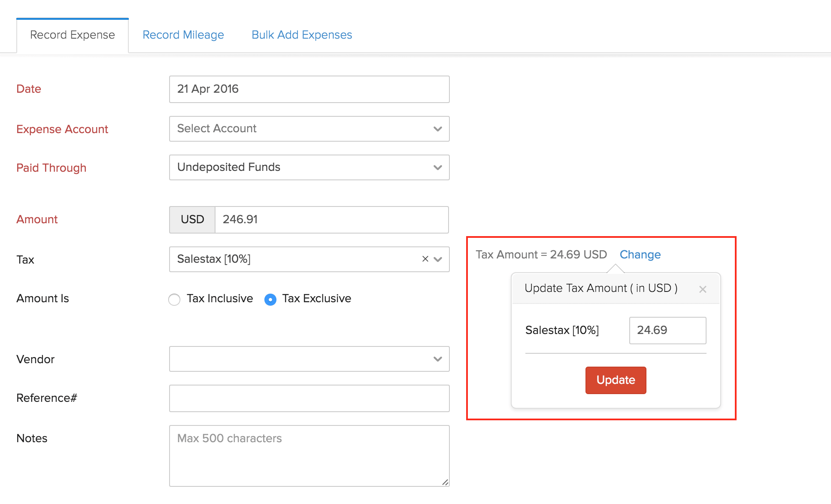The height and width of the screenshot is (504, 831).
Task: Switch to the Record Mileage tab
Action: pyautogui.click(x=183, y=18)
